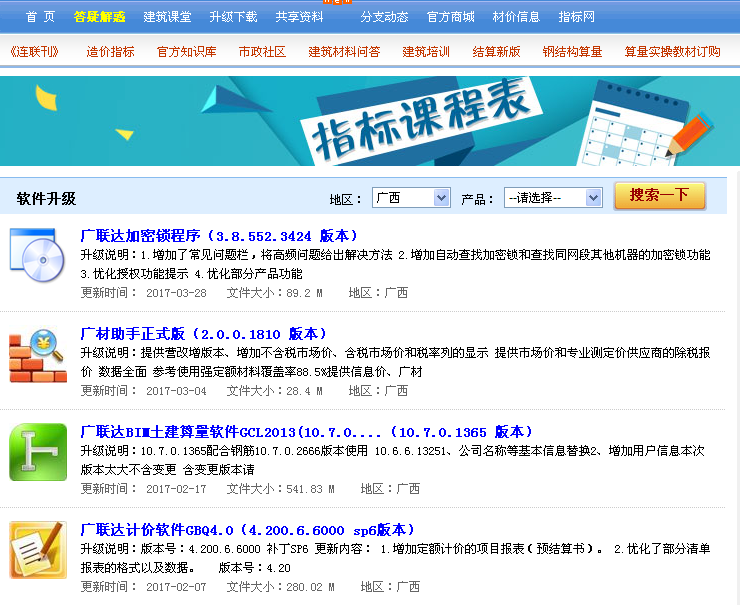The image size is (740, 605).
Task: Click the 建筑培训 link
Action: [x=426, y=51]
